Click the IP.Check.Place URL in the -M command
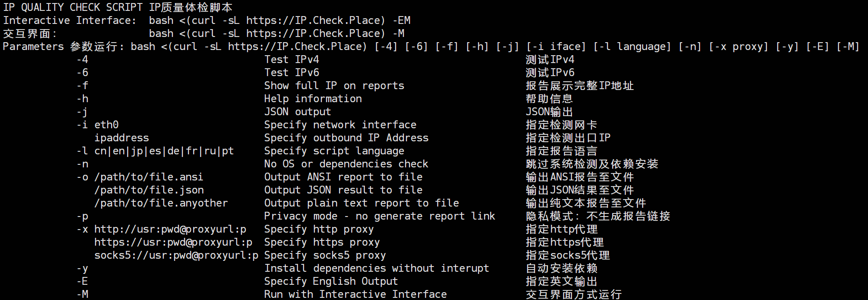868x300 pixels. [x=315, y=33]
